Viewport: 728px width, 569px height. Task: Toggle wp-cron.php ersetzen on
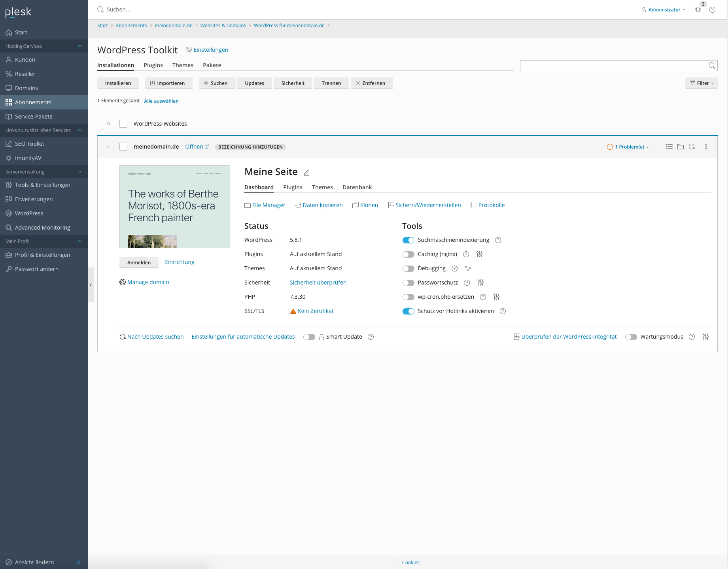tap(408, 297)
